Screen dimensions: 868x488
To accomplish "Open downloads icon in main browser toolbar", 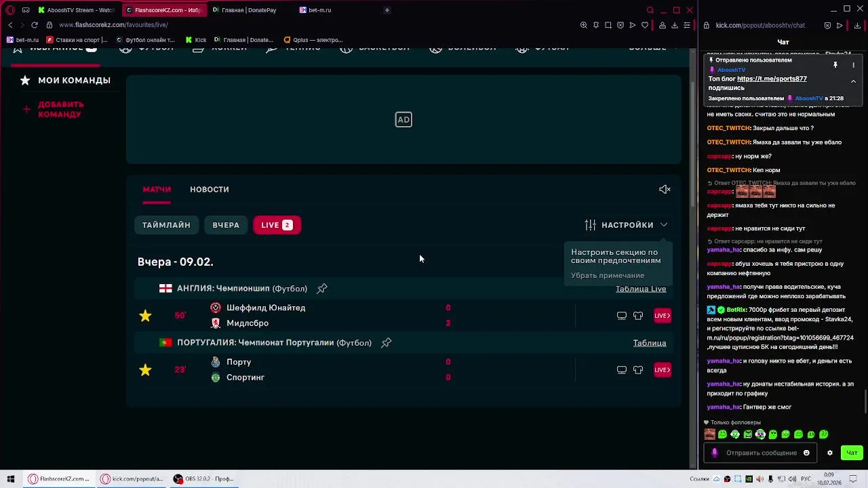I will point(675,25).
